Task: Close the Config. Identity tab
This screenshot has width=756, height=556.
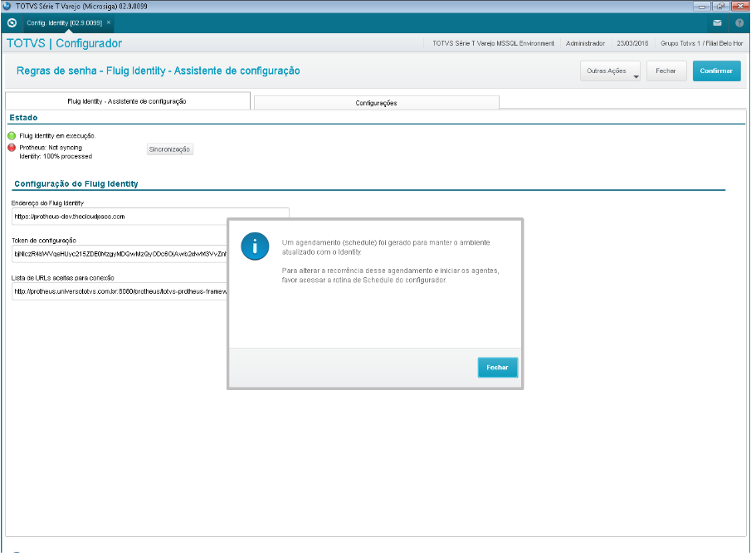Action: click(109, 22)
